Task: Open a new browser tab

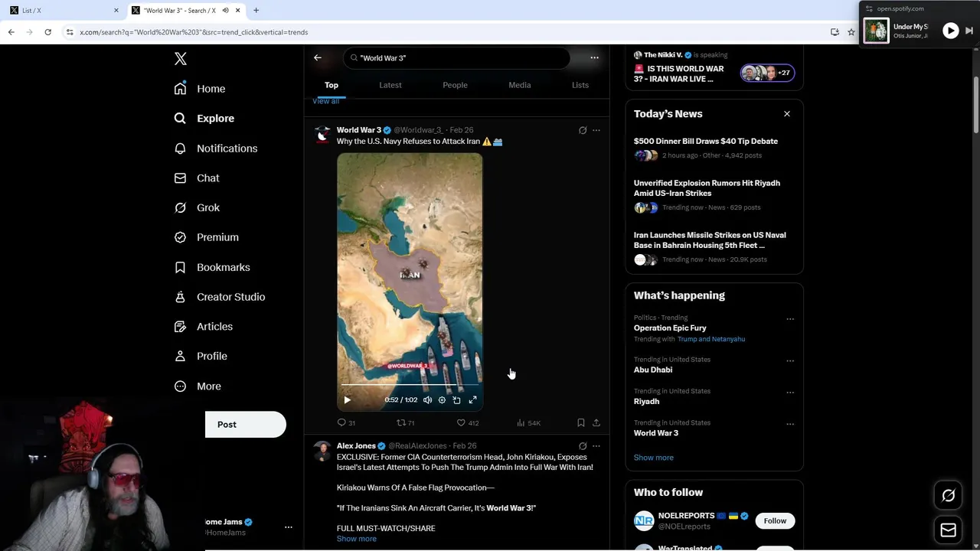Action: [256, 10]
